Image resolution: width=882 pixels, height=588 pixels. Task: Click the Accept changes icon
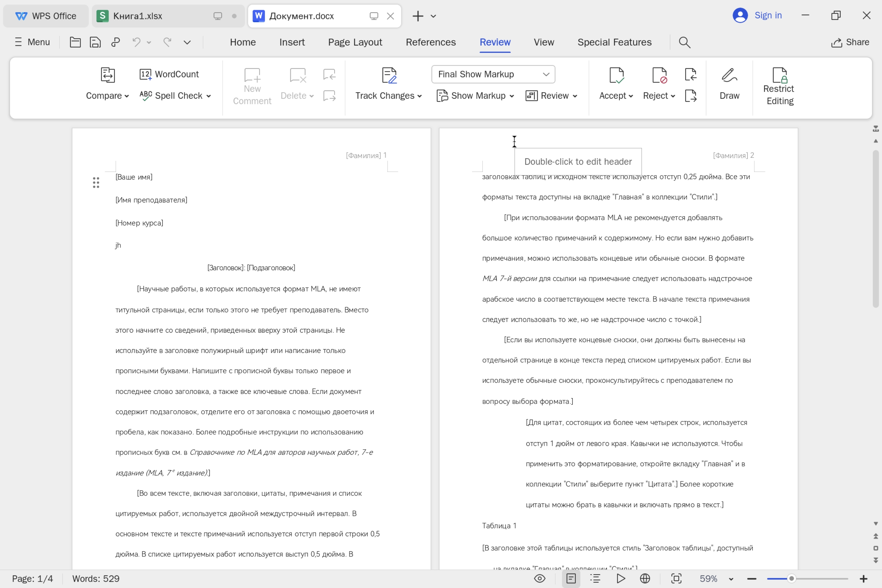click(616, 75)
